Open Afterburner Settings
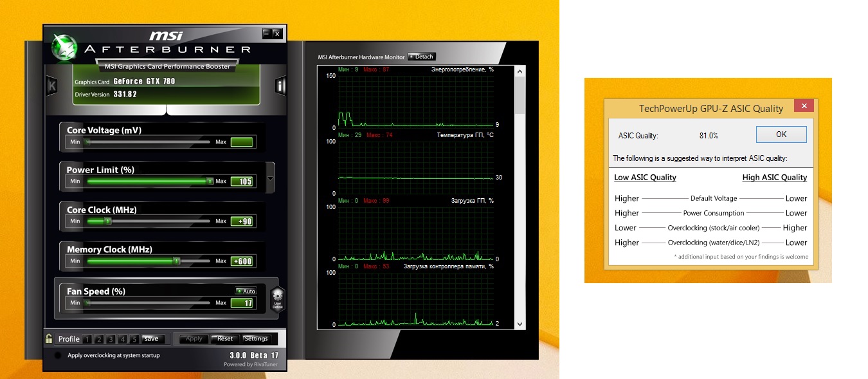The width and height of the screenshot is (868, 379). [x=256, y=338]
